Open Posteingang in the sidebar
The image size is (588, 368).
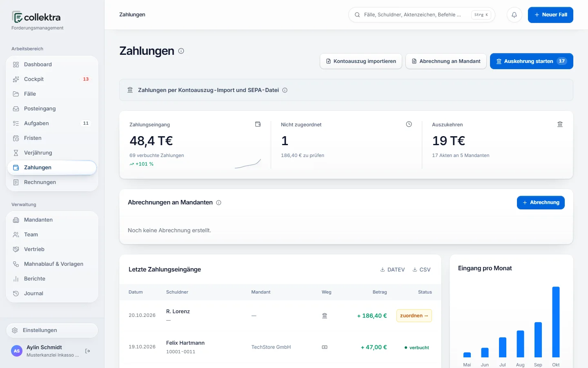click(52, 109)
